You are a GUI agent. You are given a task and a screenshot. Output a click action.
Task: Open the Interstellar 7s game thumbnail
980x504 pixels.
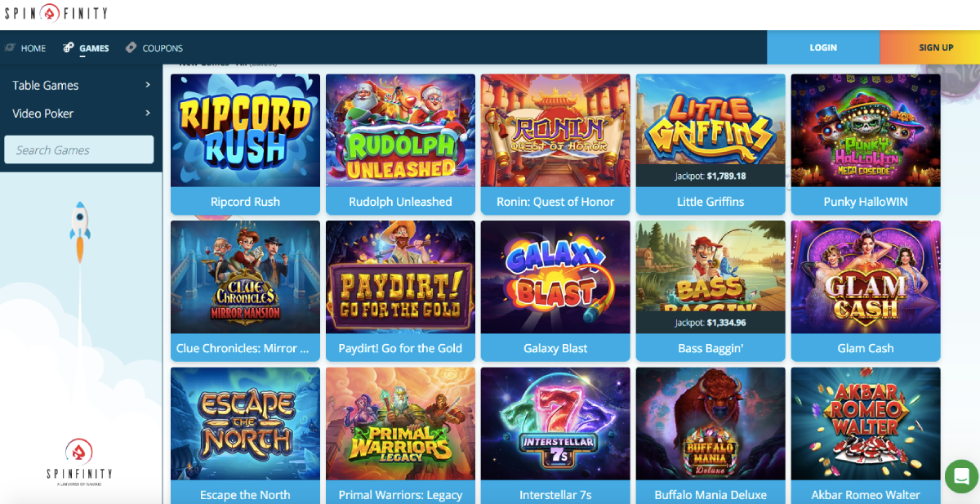coord(555,424)
